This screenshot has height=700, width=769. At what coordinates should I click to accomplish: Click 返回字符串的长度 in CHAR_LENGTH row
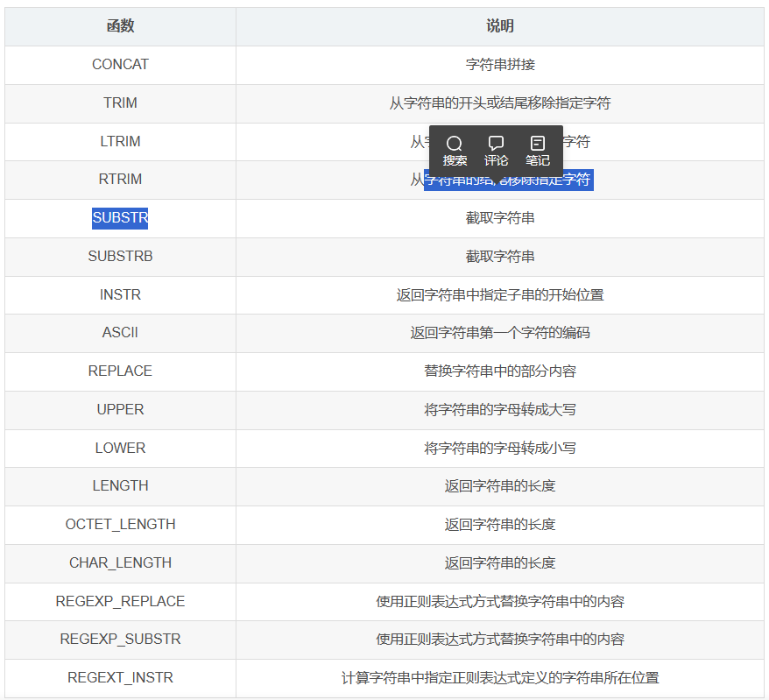pyautogui.click(x=500, y=562)
